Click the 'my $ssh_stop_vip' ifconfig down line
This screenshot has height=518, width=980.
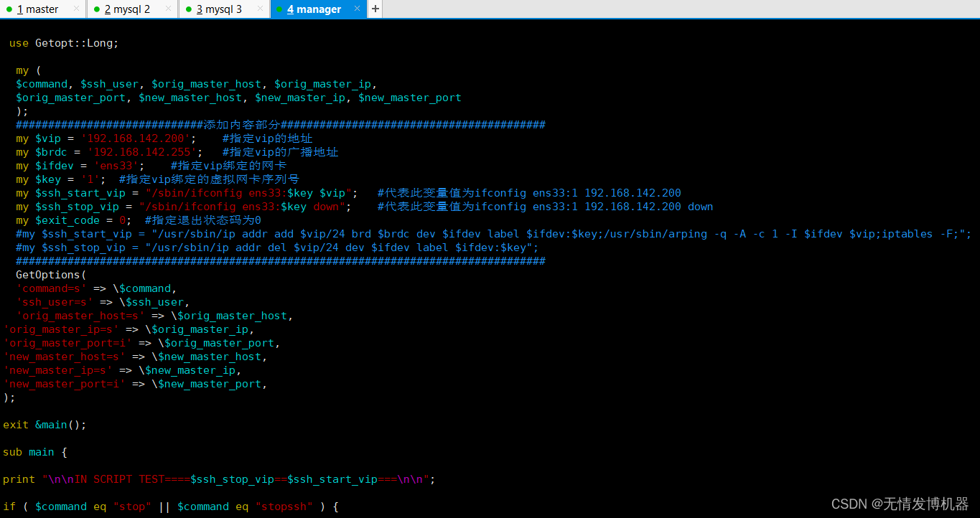(365, 207)
